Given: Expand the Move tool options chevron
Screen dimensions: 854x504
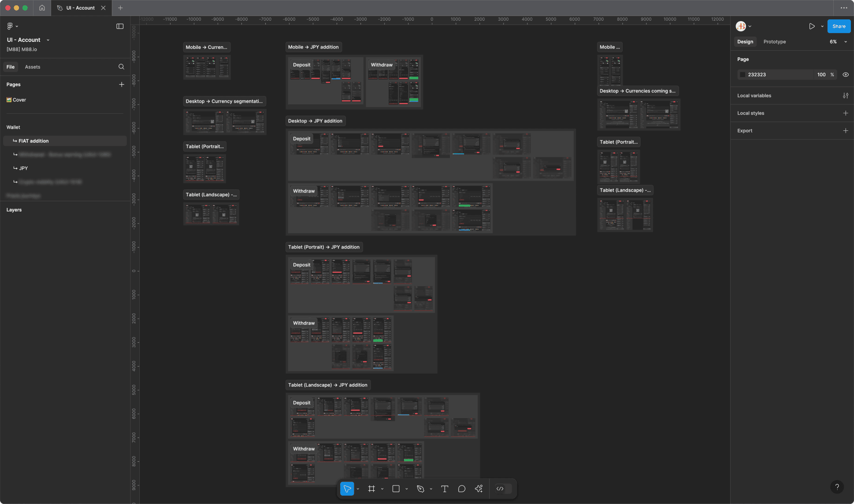Looking at the screenshot, I should 357,489.
